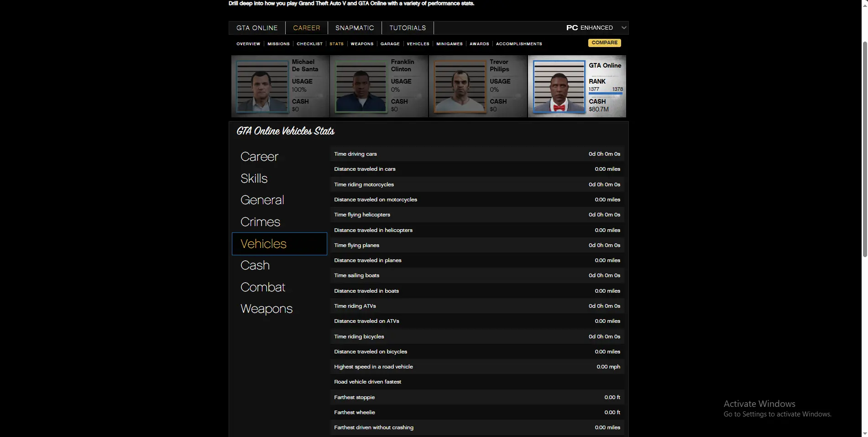Open the Accomplishments section
Viewport: 868px width, 437px height.
click(x=519, y=44)
